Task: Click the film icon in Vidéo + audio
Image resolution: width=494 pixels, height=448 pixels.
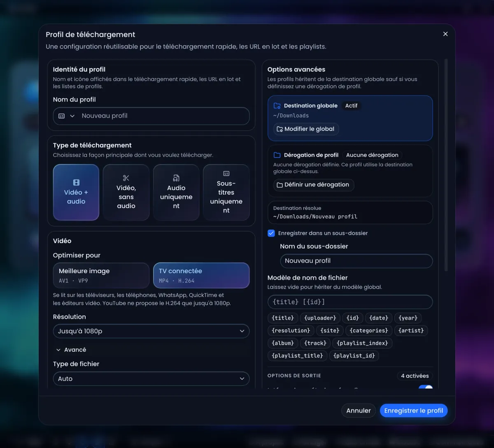Action: tap(76, 183)
